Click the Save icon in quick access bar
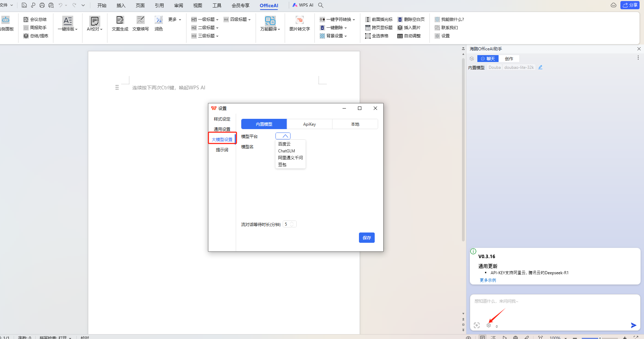 tap(24, 5)
